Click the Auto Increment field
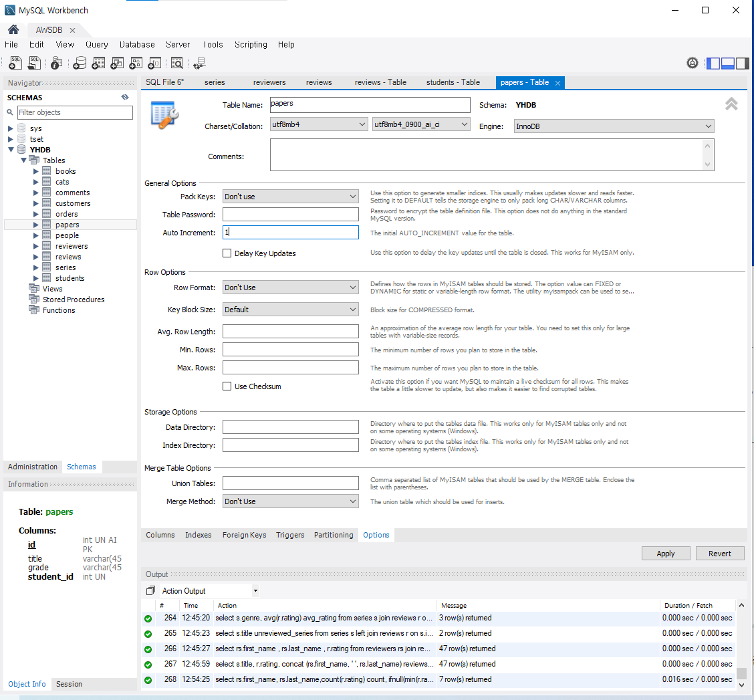754x700 pixels. point(291,233)
